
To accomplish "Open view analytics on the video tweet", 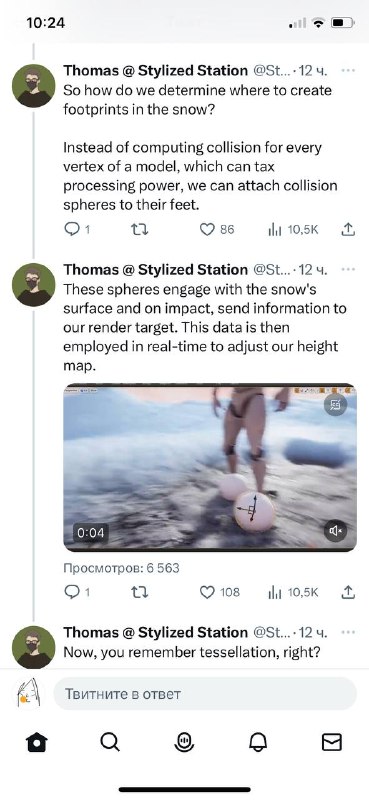I will pyautogui.click(x=293, y=592).
